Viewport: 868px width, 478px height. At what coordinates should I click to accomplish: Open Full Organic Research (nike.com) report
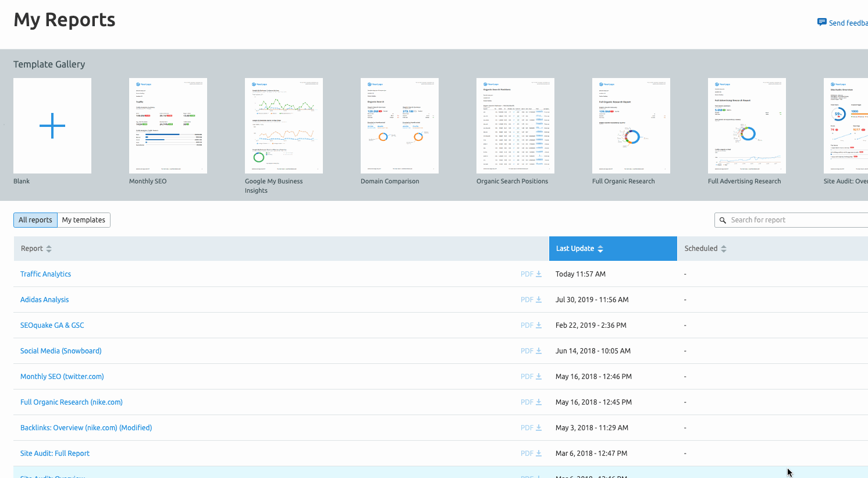(72, 402)
